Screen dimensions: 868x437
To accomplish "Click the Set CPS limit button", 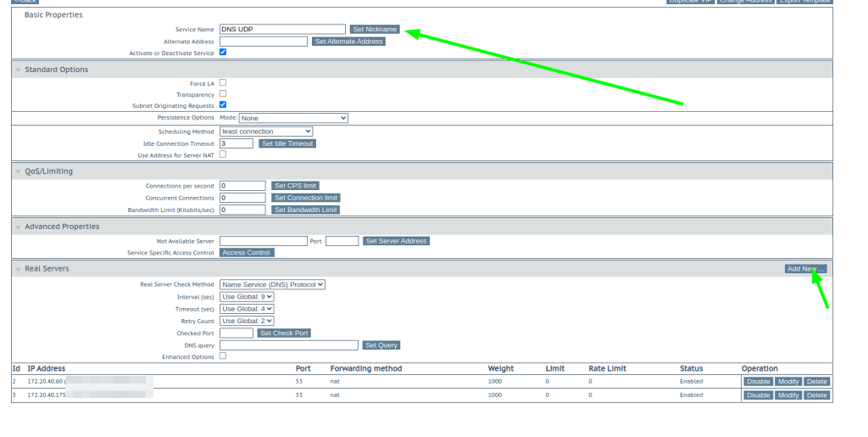I will click(x=295, y=186).
